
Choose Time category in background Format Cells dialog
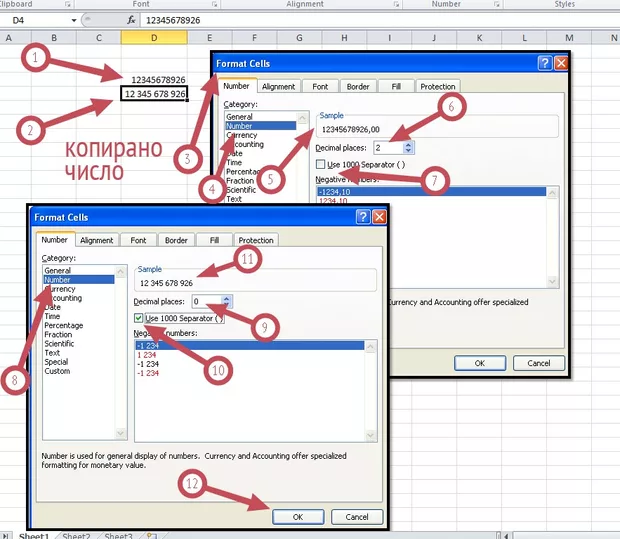click(x=234, y=162)
